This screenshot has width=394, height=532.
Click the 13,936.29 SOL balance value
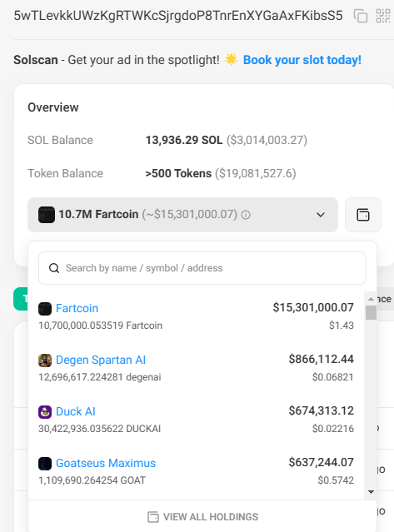click(184, 140)
